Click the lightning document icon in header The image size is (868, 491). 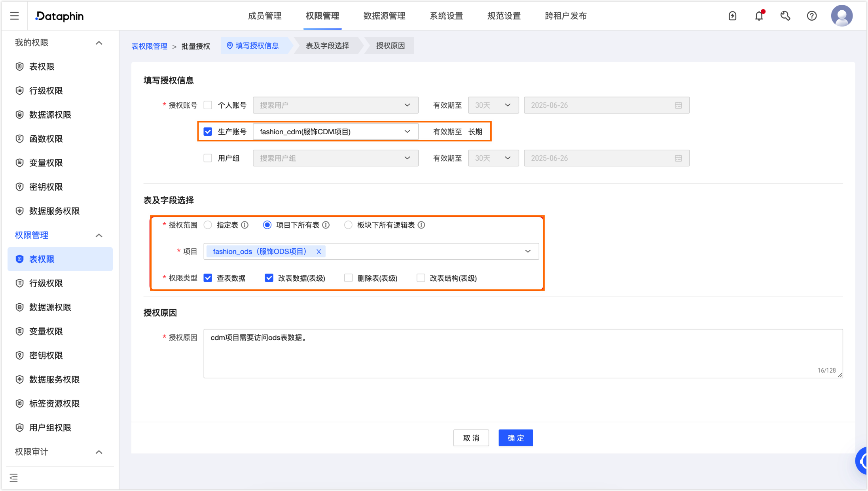(x=732, y=16)
